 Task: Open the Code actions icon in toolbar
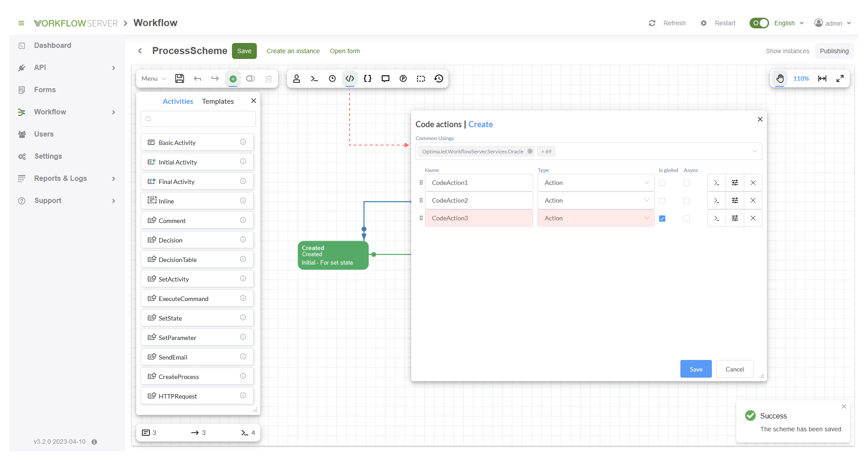pyautogui.click(x=350, y=78)
